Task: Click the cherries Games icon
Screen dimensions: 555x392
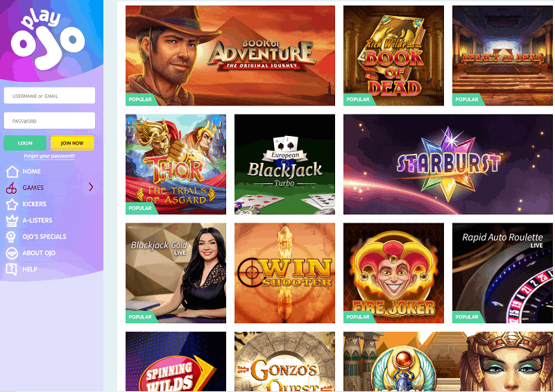Action: pos(11,188)
